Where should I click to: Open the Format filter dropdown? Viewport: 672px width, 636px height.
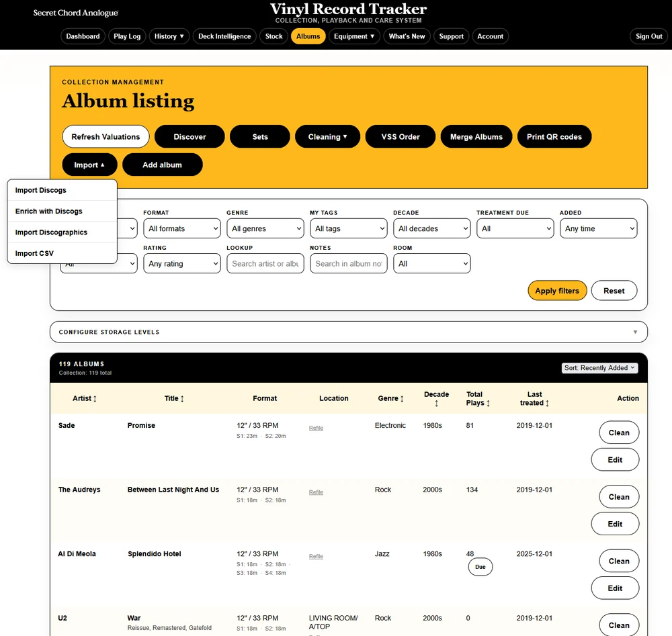182,228
